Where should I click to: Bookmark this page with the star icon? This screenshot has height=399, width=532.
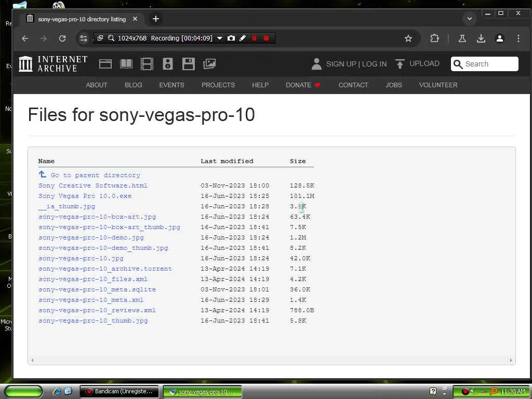click(x=408, y=38)
